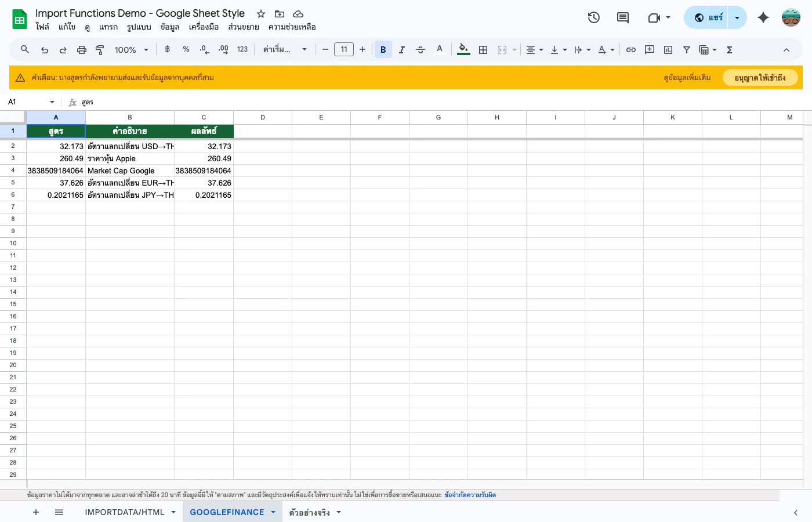This screenshot has height=522, width=812.
Task: Open version history
Action: point(594,17)
